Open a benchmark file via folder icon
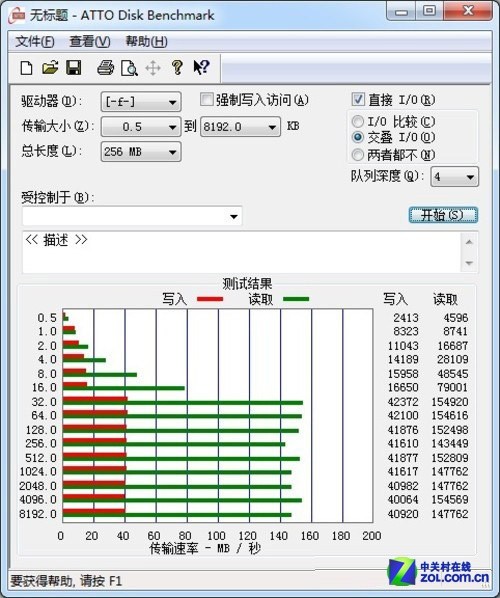 (50, 68)
